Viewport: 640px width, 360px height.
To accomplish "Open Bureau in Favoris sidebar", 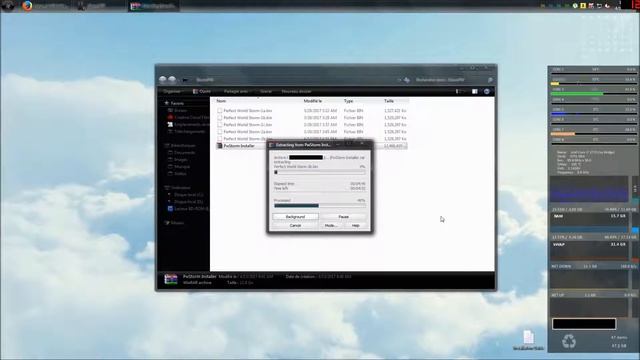I will point(178,111).
